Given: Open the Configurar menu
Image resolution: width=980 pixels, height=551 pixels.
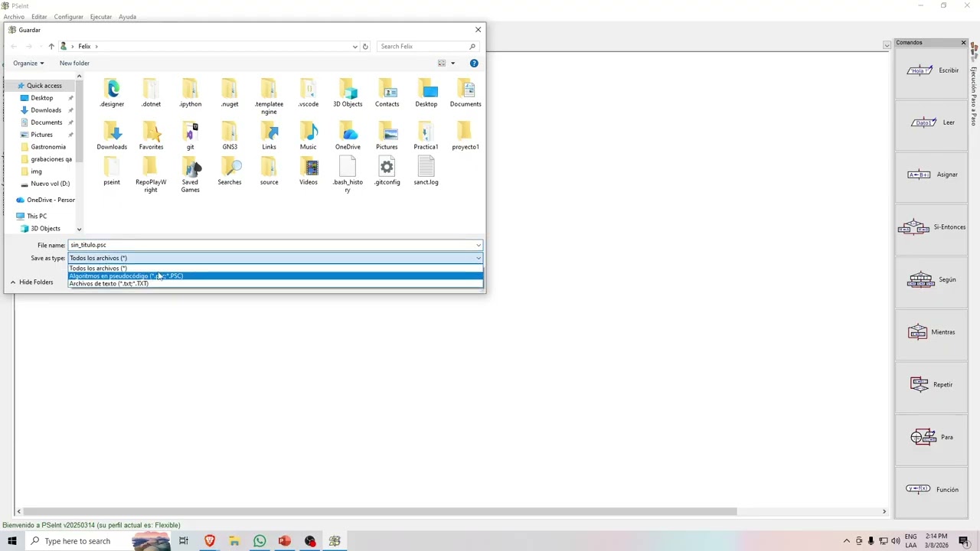Looking at the screenshot, I should coord(68,17).
